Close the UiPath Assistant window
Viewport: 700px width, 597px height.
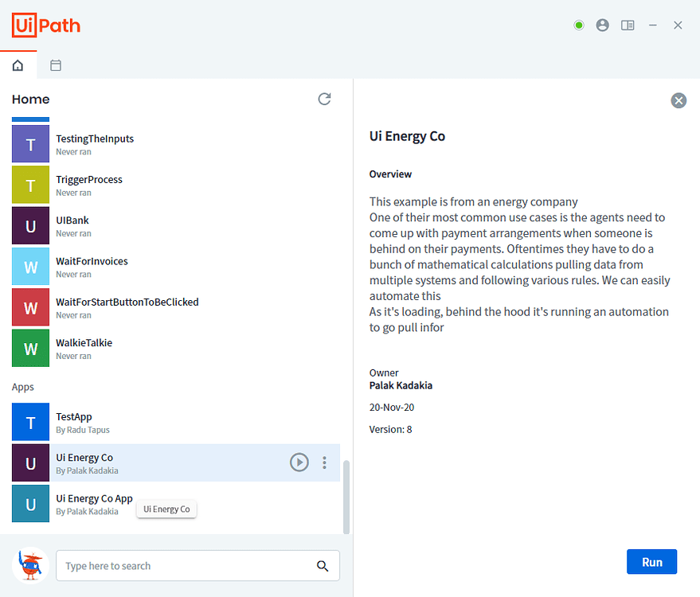pos(678,25)
